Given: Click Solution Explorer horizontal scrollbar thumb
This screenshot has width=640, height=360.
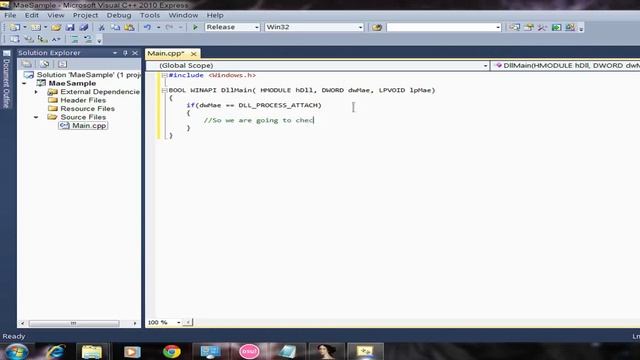Looking at the screenshot, I should 74,323.
